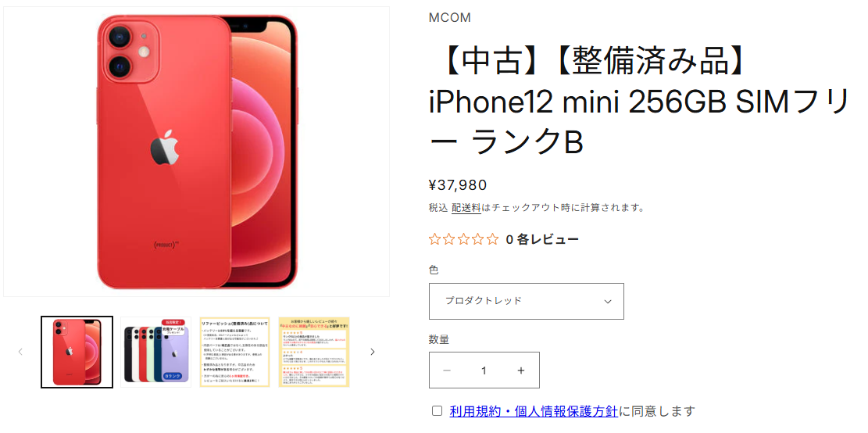
Task: Click the MCOM vendor label
Action: (x=450, y=18)
